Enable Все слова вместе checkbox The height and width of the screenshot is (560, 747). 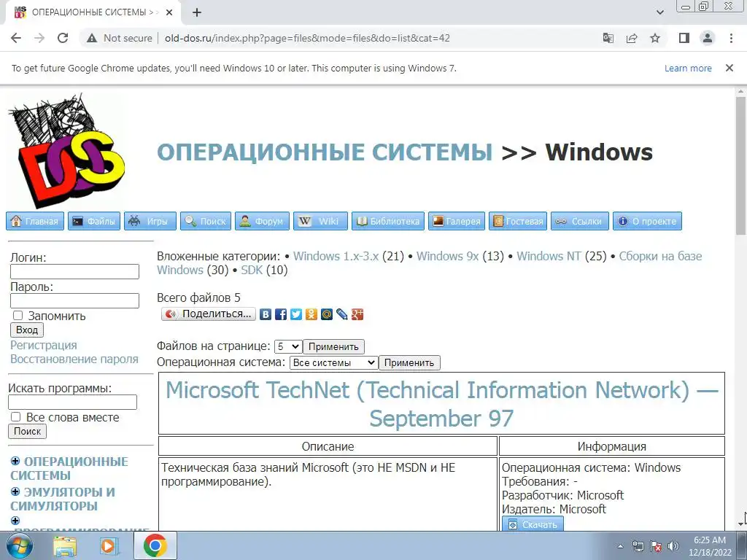16,416
